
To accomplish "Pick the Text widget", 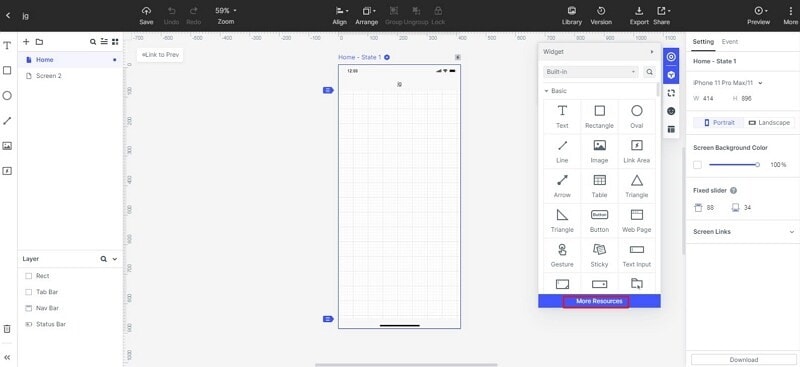I will click(x=562, y=116).
